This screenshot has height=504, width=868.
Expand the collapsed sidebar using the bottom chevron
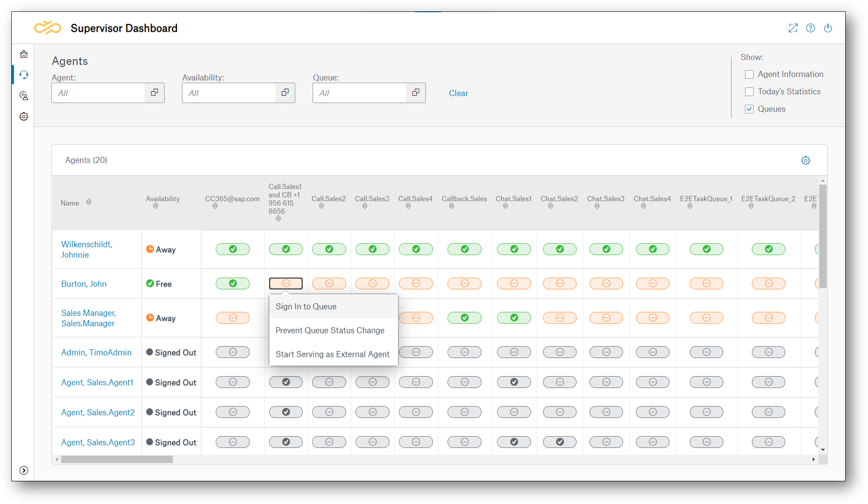point(24,471)
